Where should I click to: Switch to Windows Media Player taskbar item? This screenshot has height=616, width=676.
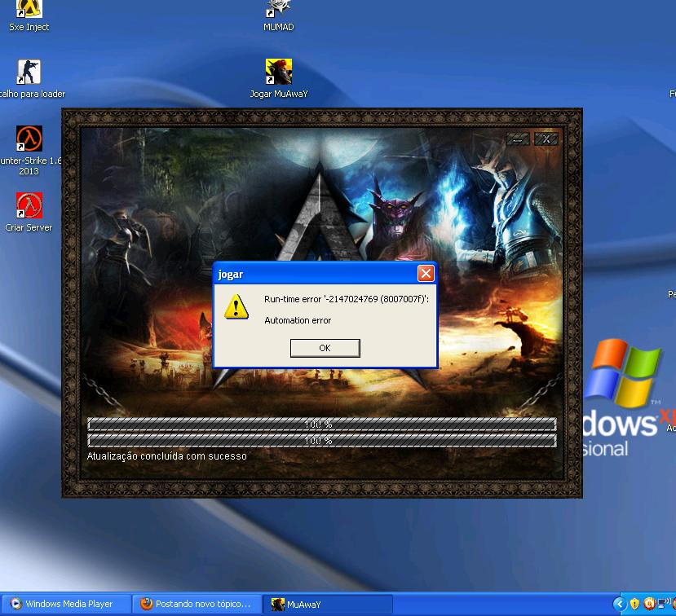[68, 604]
